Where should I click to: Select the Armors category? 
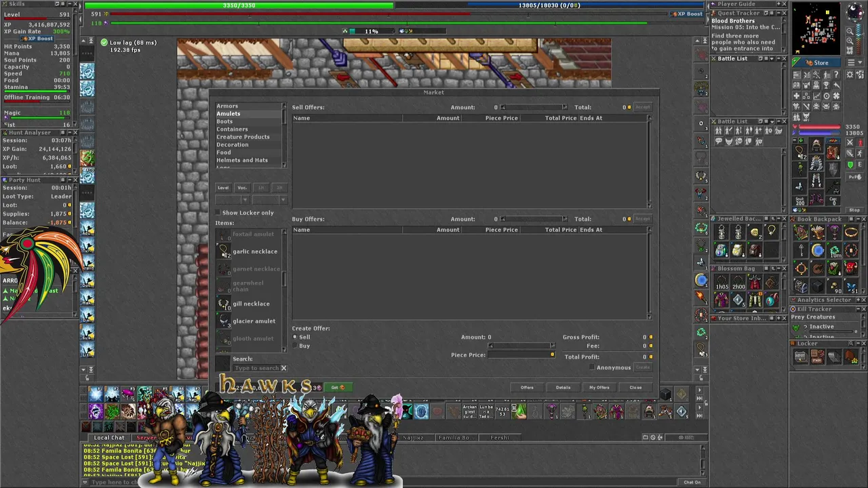[249, 106]
